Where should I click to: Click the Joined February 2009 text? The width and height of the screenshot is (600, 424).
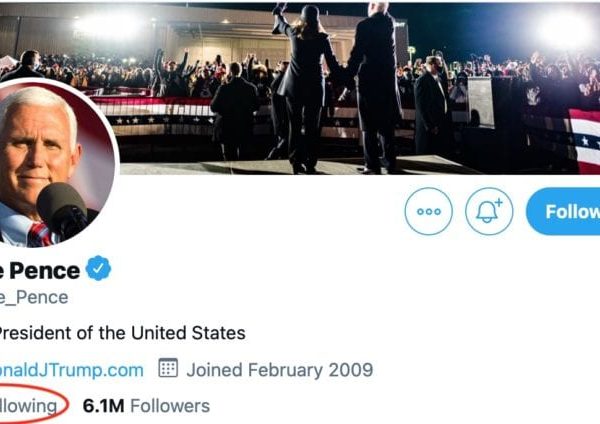coord(279,369)
